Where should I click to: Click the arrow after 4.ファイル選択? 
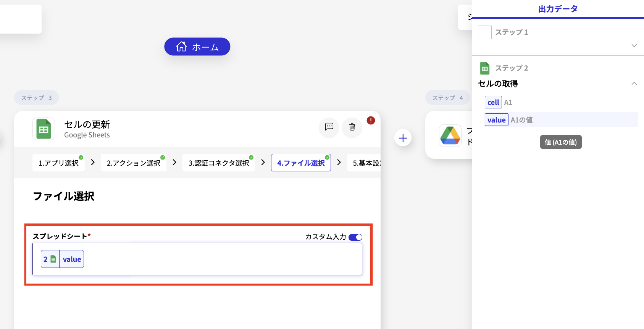point(339,163)
